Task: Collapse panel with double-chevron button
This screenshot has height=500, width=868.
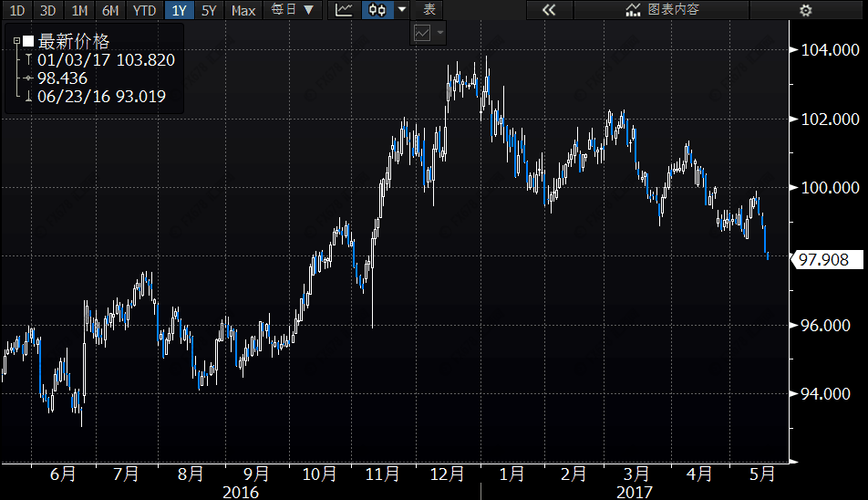Action: click(549, 10)
